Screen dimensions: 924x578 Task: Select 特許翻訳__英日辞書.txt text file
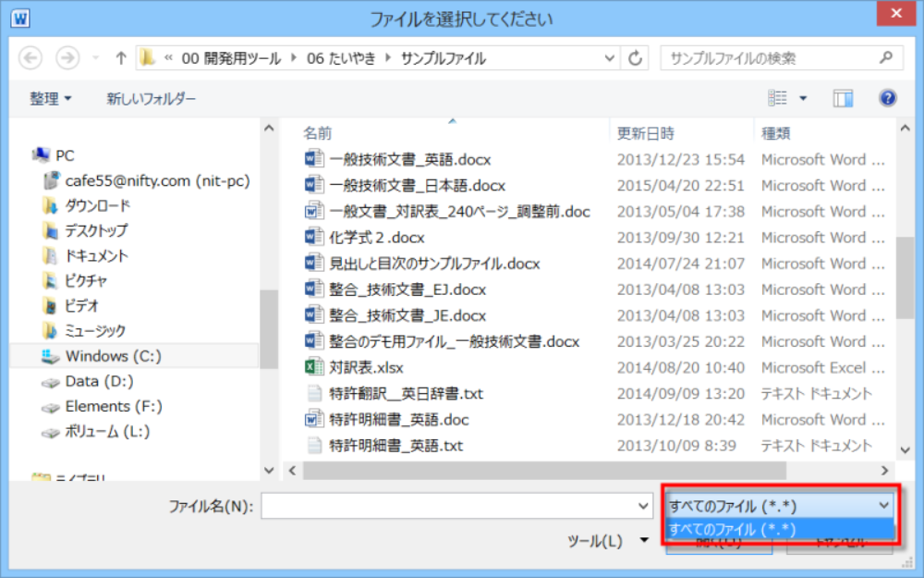coord(406,393)
